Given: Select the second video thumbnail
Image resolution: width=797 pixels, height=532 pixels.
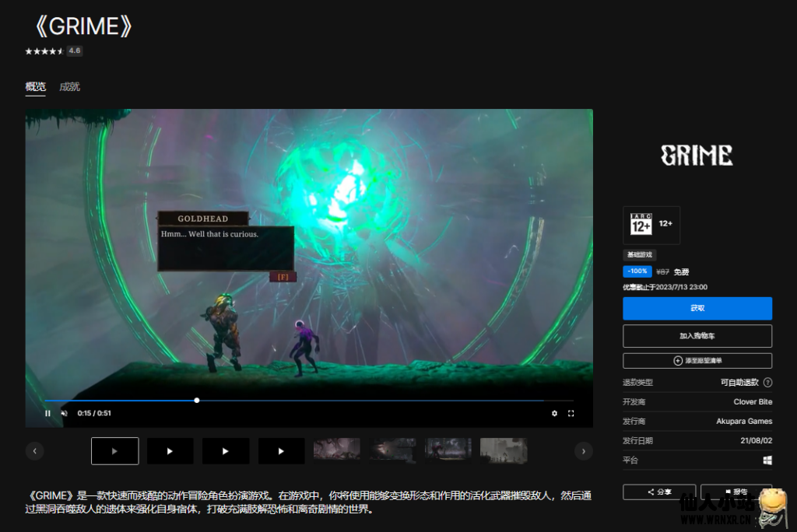Looking at the screenshot, I should click(170, 450).
